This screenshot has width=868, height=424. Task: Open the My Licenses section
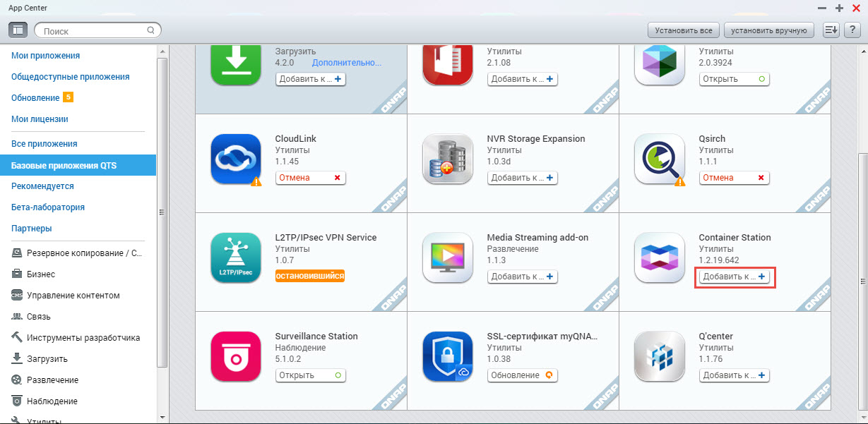[x=40, y=119]
